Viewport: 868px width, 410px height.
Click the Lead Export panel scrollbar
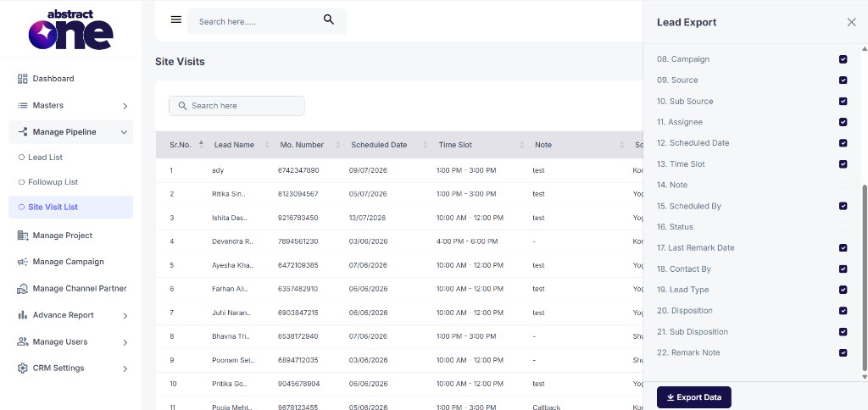[865, 279]
